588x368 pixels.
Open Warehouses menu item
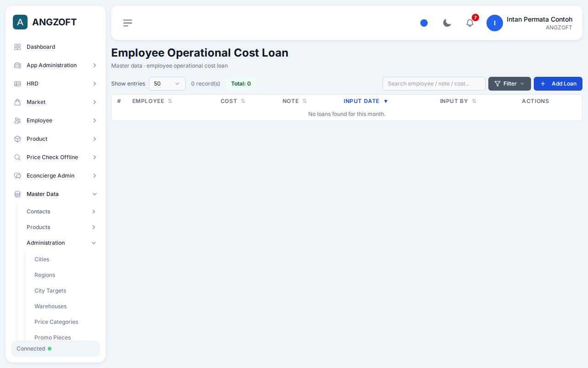point(51,306)
